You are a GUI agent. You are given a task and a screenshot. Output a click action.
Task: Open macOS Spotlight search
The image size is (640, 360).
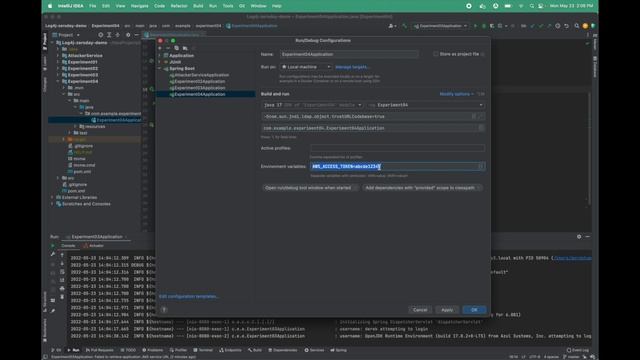coord(531,6)
